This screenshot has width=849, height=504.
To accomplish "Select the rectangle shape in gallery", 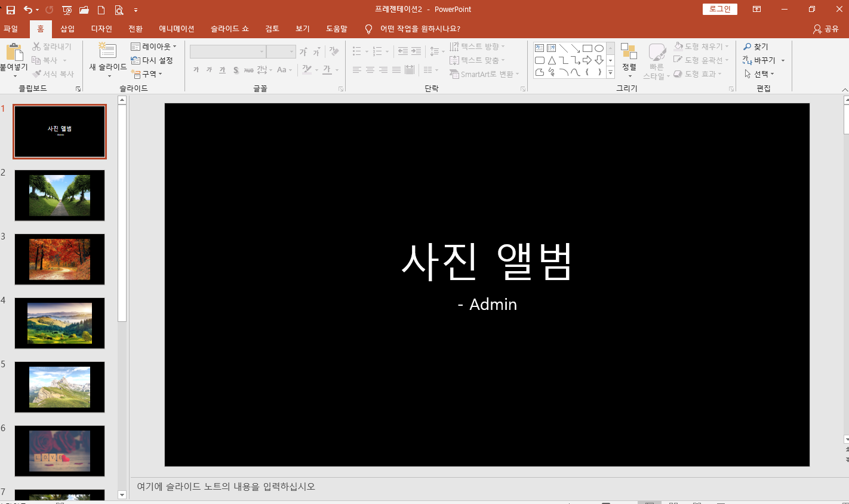I will pos(587,48).
